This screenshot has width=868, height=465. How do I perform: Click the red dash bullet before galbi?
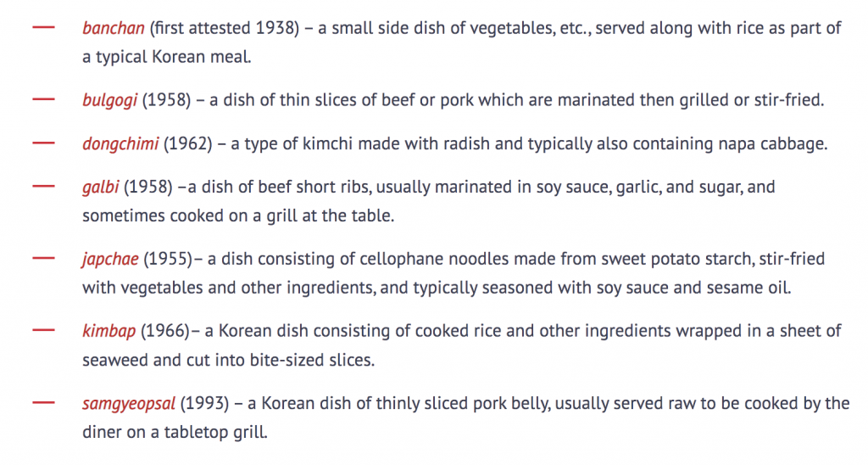pyautogui.click(x=44, y=186)
